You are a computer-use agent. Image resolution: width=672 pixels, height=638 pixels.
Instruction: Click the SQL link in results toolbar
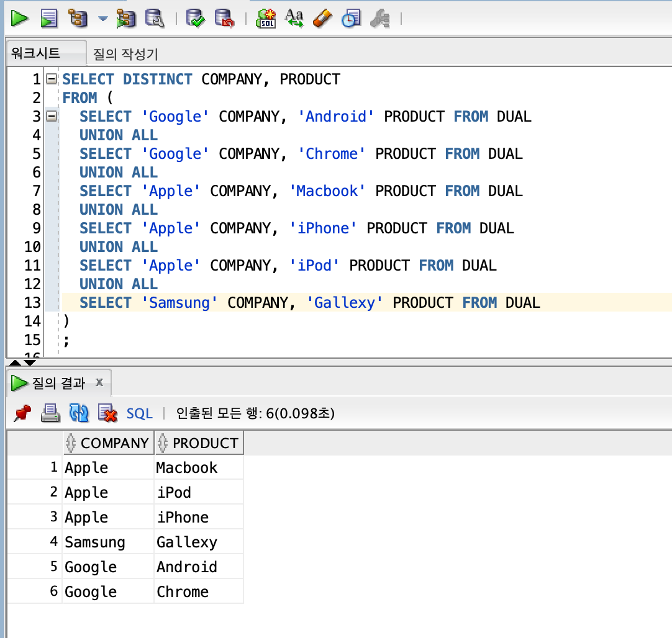point(139,413)
